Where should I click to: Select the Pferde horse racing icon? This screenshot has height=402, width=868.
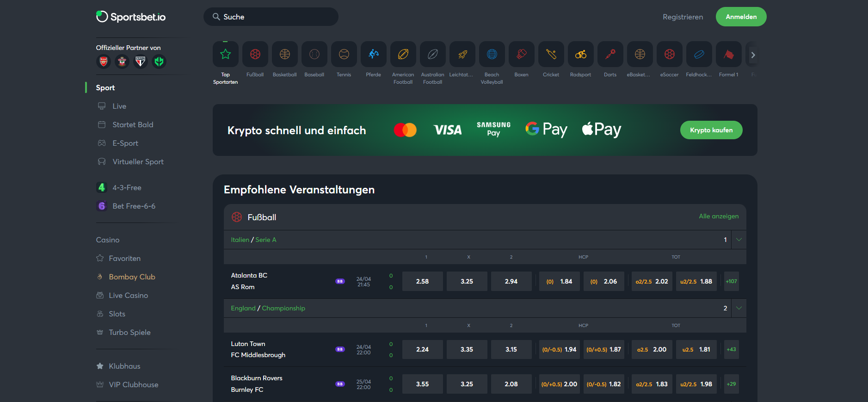coord(374,55)
